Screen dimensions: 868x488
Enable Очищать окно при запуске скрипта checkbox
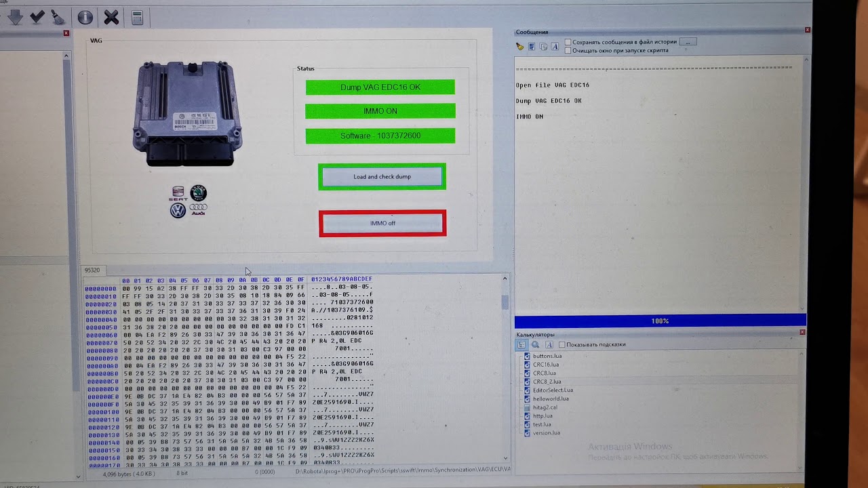point(568,50)
